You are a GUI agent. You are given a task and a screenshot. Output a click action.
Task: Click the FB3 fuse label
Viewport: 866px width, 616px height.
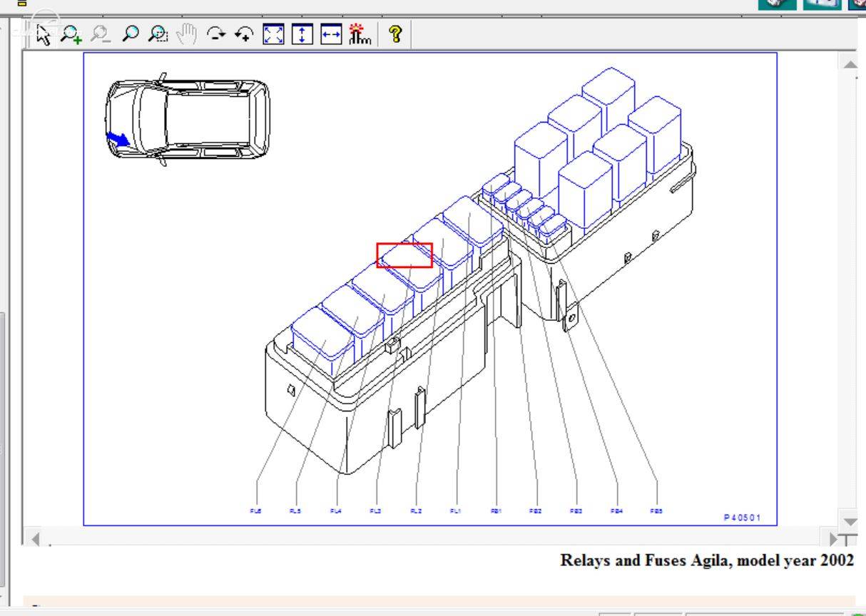coord(576,511)
